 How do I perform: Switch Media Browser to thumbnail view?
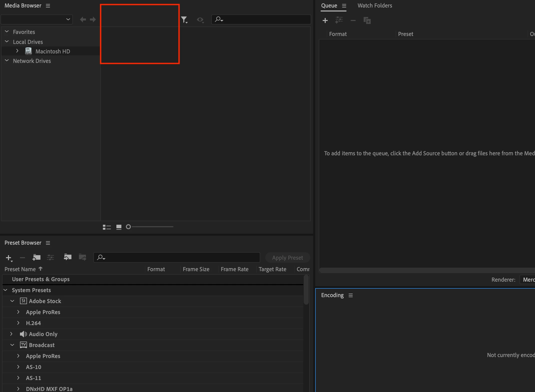(x=119, y=227)
